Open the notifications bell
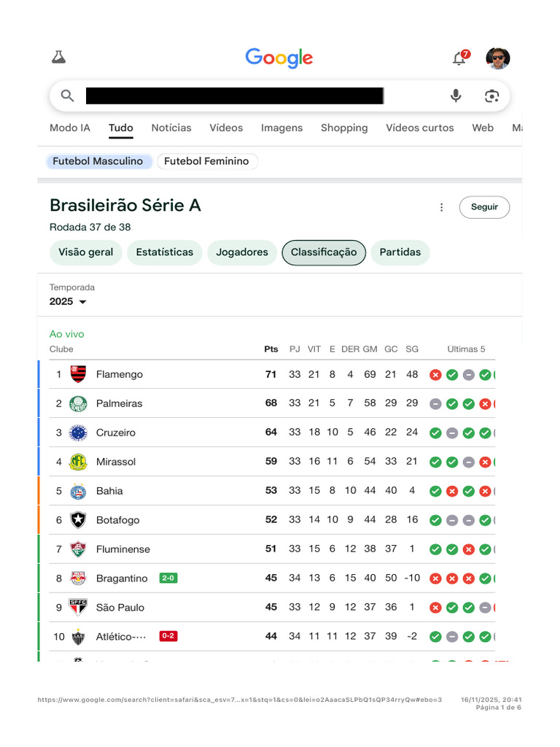The width and height of the screenshot is (560, 747). point(459,58)
